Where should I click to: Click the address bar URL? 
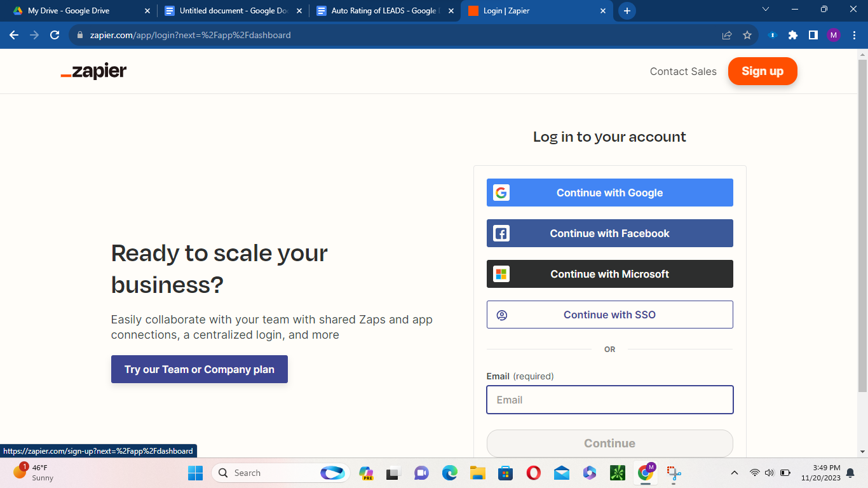coord(191,35)
